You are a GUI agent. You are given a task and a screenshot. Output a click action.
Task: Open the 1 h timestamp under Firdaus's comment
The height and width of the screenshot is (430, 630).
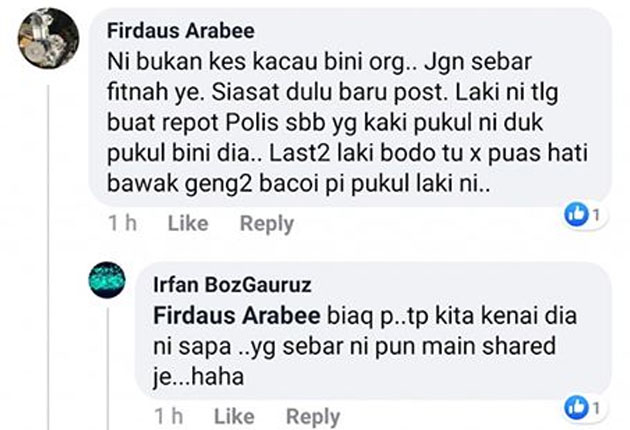(x=123, y=223)
